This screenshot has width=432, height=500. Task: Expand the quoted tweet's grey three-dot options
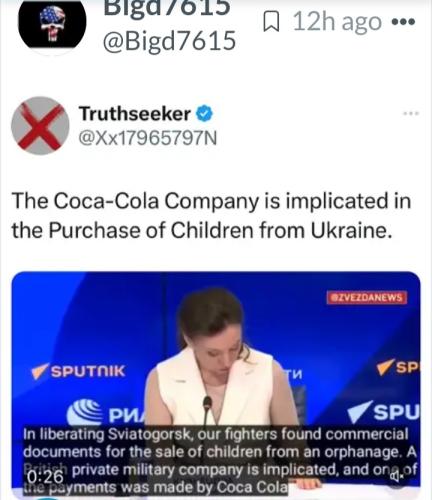pos(410,114)
